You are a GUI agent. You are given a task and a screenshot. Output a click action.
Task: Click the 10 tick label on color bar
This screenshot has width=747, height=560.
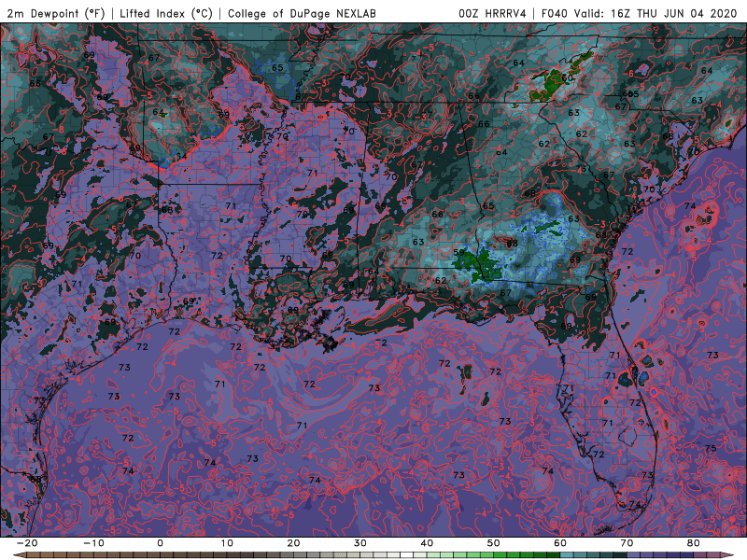coord(227,543)
